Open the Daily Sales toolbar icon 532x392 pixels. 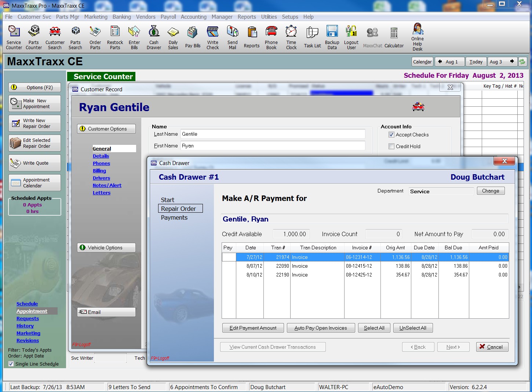pos(173,37)
